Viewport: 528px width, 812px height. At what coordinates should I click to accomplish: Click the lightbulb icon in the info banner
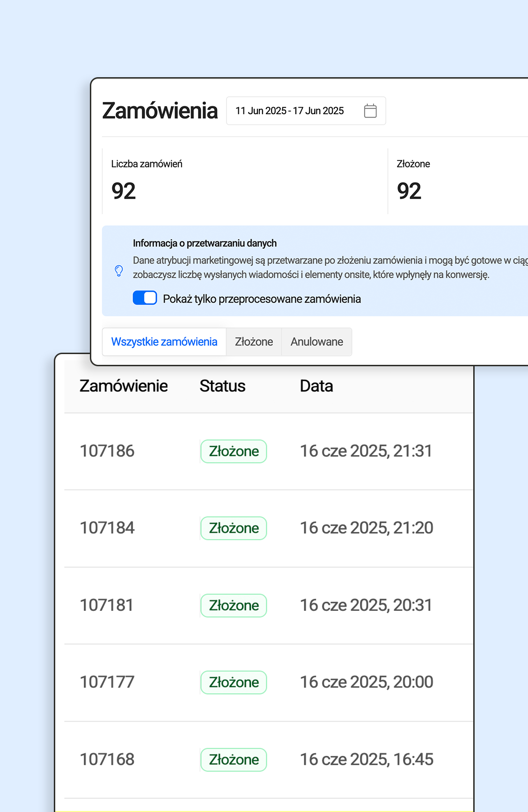(x=118, y=270)
